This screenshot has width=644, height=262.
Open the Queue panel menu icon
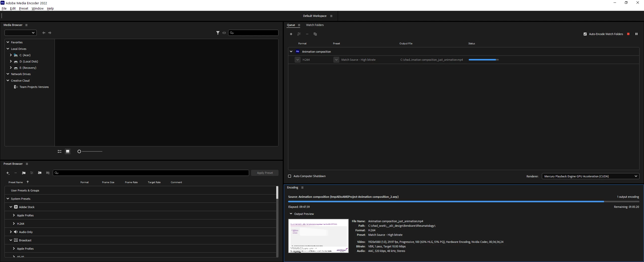click(x=299, y=25)
